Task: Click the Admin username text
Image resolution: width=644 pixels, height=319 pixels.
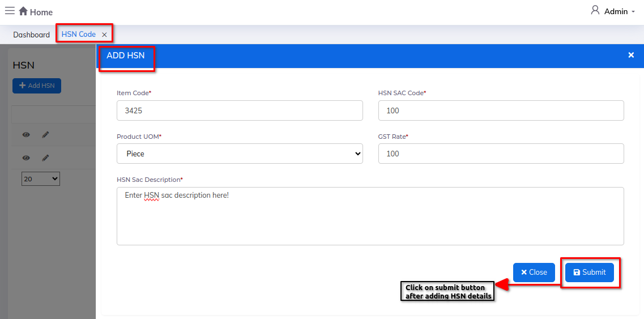Action: [616, 11]
